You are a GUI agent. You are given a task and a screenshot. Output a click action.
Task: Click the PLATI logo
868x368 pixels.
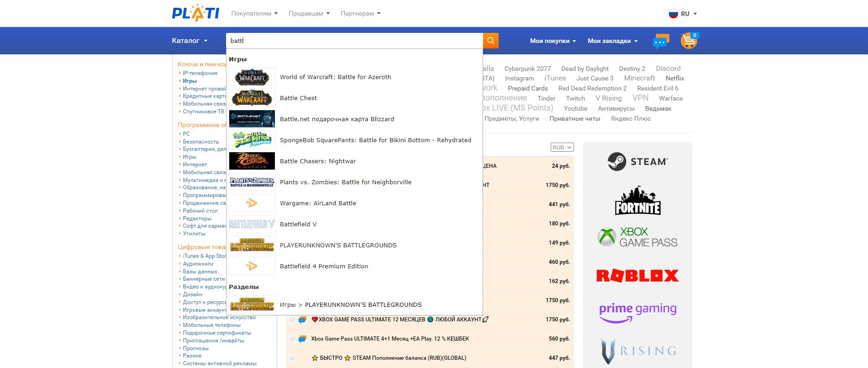coord(195,13)
